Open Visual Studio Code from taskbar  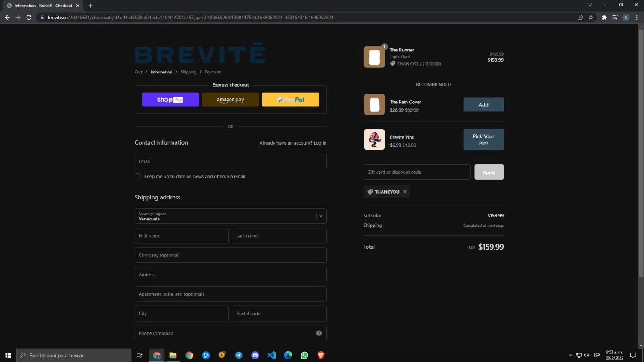coord(272,355)
